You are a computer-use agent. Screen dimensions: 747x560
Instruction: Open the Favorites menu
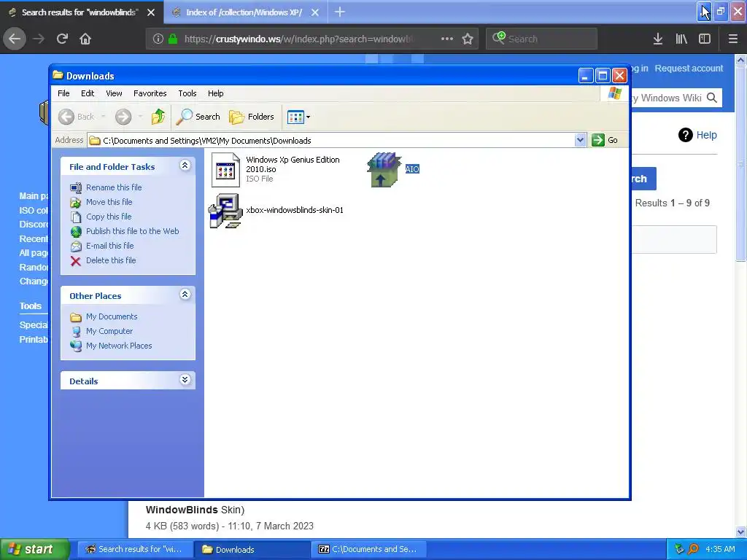pyautogui.click(x=150, y=93)
